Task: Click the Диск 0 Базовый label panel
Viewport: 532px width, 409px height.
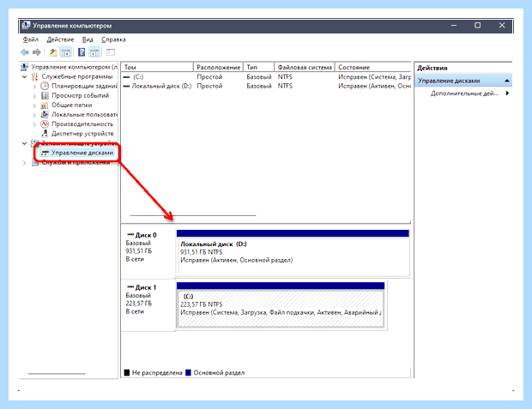Action: coord(148,251)
